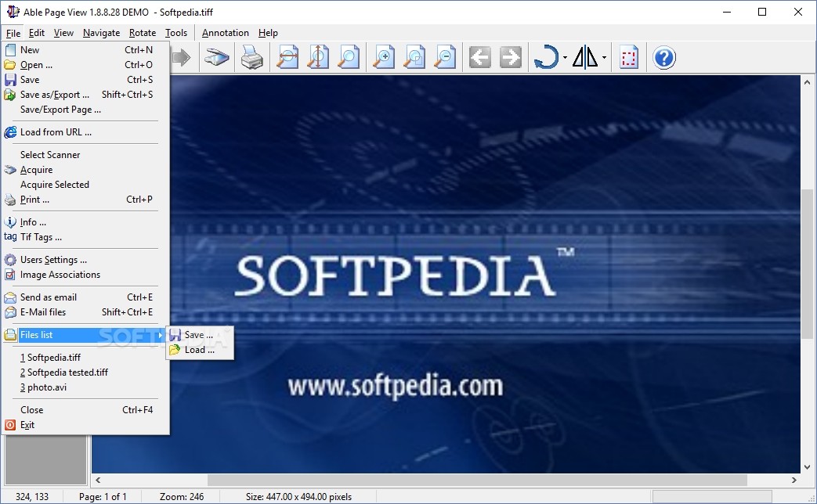
Task: Click the Zoom: 246 status bar field
Action: click(181, 497)
